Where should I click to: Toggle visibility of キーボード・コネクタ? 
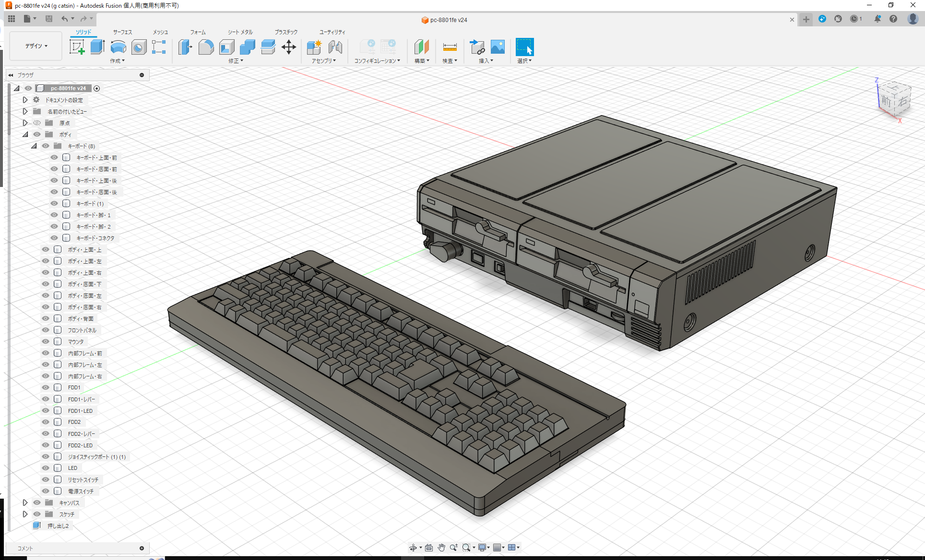(x=54, y=238)
